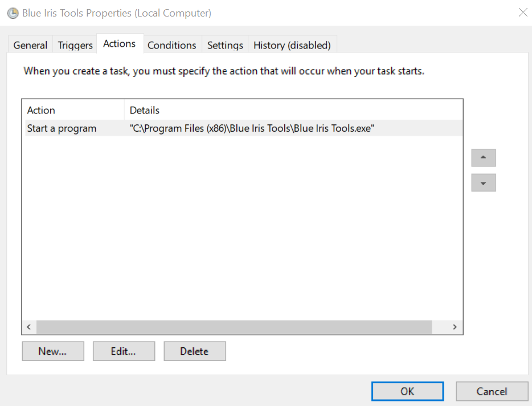The height and width of the screenshot is (406, 532).
Task: Open the Settings tab
Action: [x=225, y=45]
